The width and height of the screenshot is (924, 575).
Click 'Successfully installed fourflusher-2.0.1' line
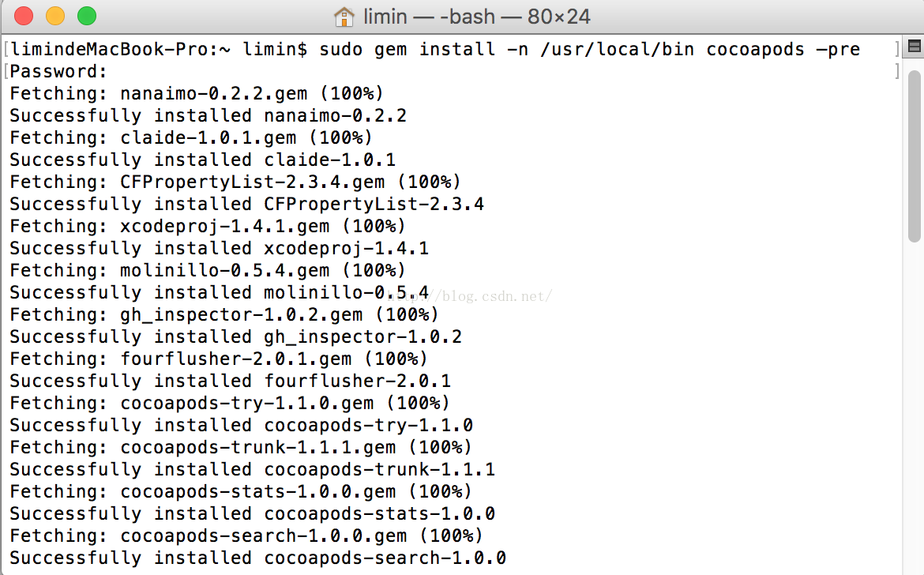pyautogui.click(x=231, y=381)
